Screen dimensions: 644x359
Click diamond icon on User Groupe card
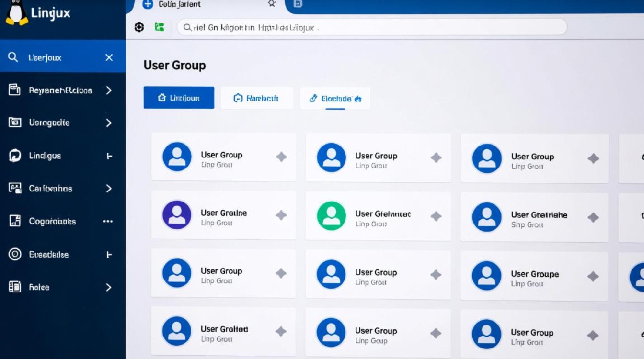[593, 276]
